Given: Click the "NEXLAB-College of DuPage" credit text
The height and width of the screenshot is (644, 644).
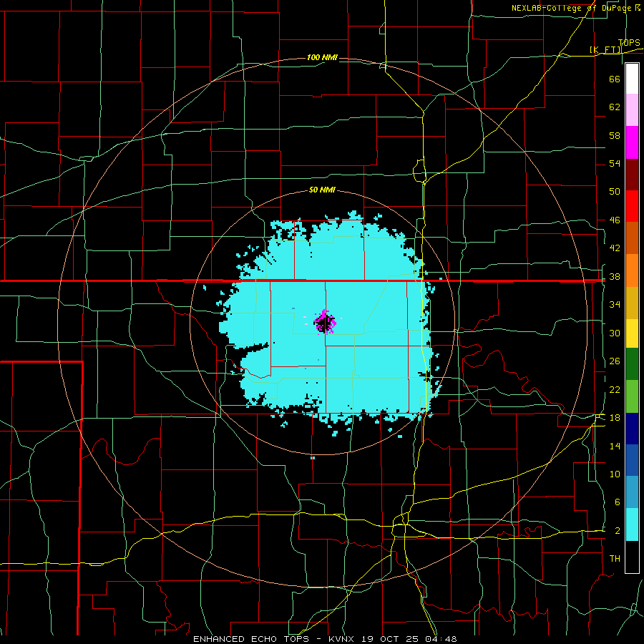Looking at the screenshot, I should coord(572,8).
